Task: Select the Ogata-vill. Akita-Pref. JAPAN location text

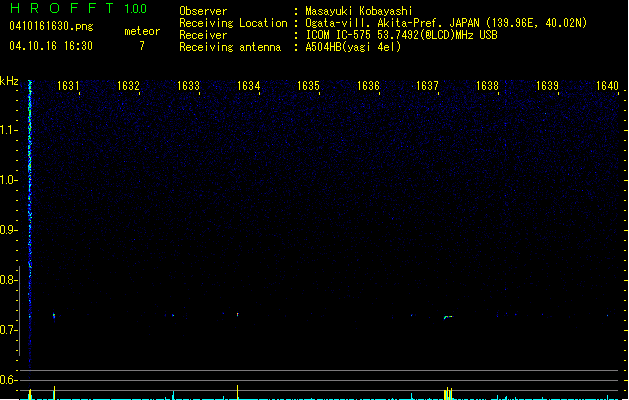Action: click(446, 23)
